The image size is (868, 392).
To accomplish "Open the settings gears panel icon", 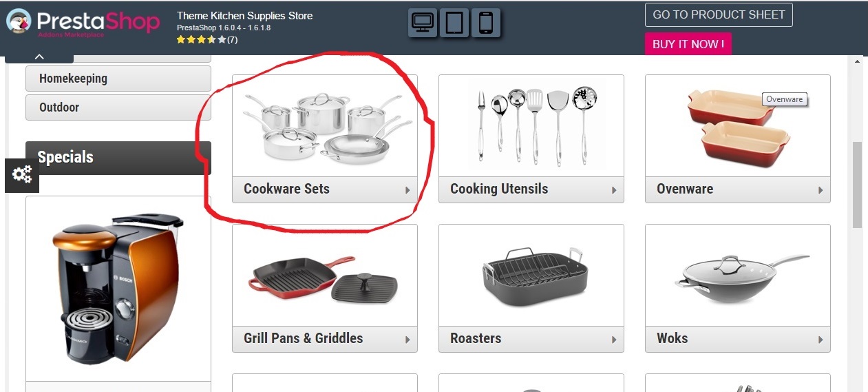I will click(22, 175).
